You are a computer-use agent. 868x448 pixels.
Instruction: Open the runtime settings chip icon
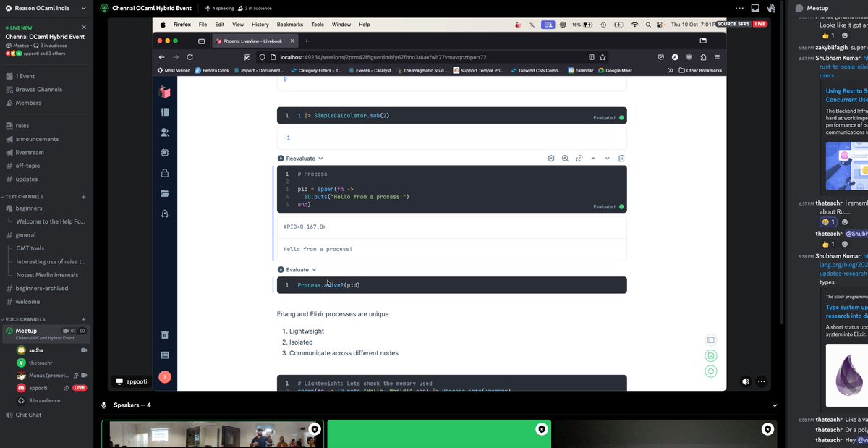165,153
